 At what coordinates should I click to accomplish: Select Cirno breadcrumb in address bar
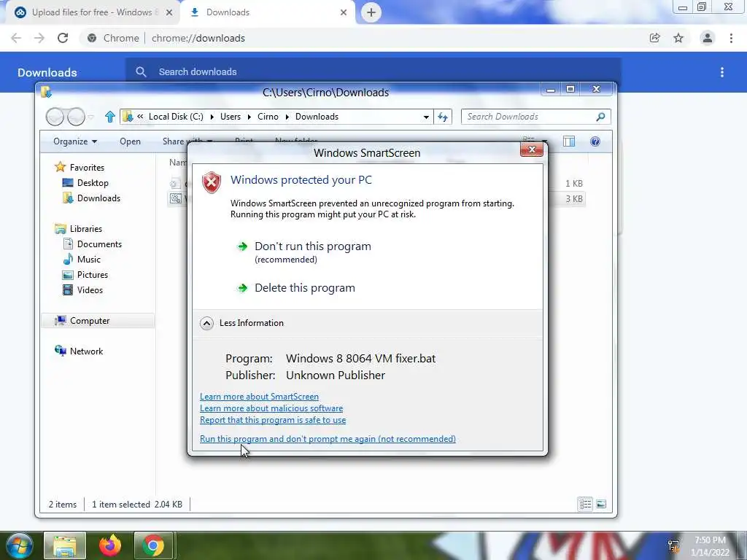click(x=268, y=117)
